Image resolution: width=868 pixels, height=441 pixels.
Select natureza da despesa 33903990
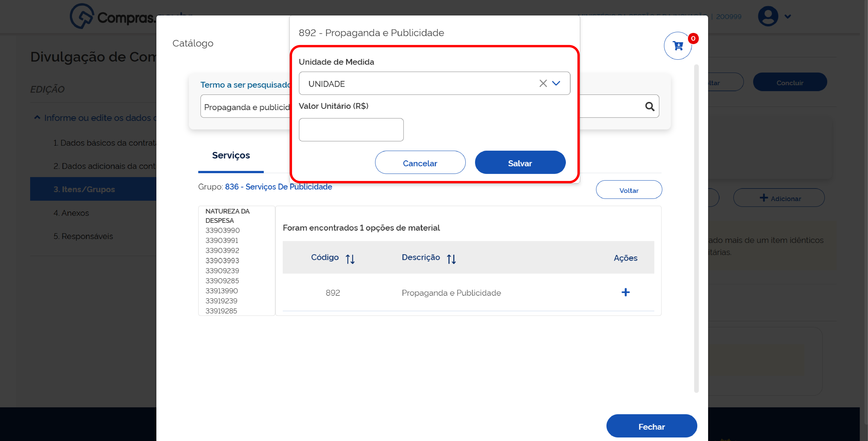222,231
